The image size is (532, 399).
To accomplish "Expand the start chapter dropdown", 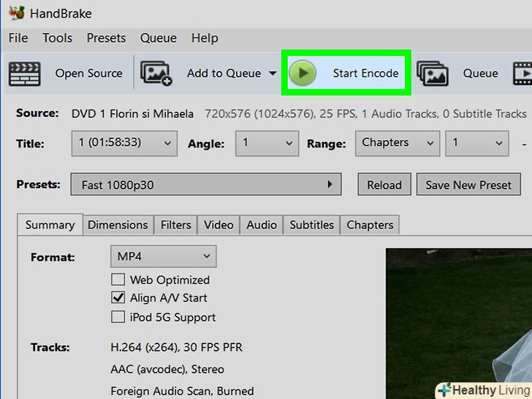I will (x=476, y=143).
